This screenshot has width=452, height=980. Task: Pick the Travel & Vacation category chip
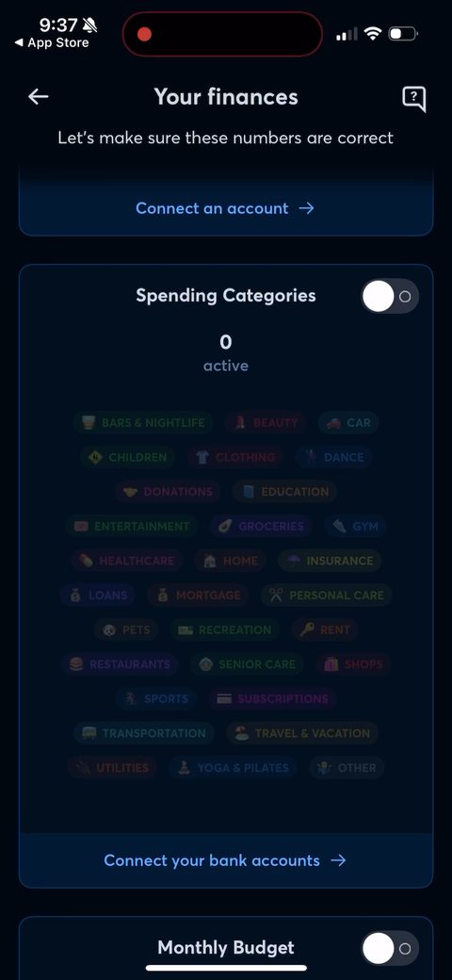(x=302, y=733)
